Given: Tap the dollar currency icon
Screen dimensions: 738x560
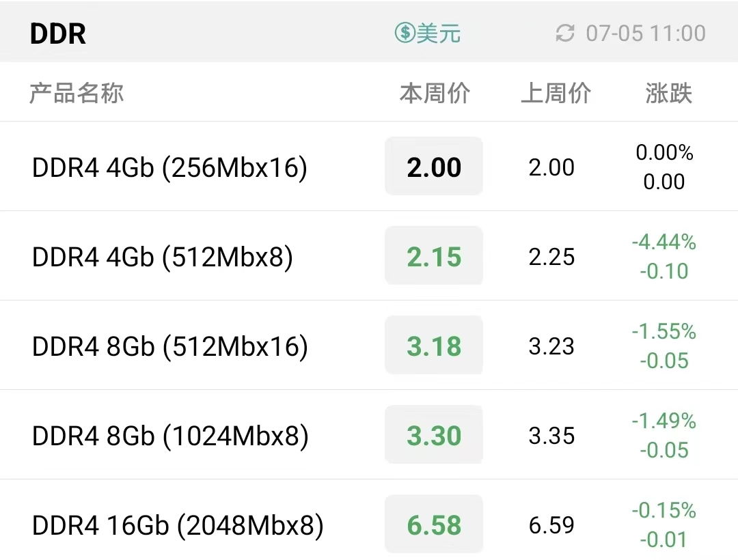Looking at the screenshot, I should pos(405,33).
